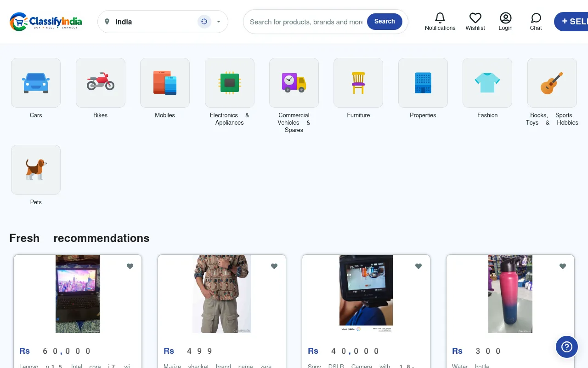Open the Chat bubble icon
This screenshot has width=588, height=368.
point(536,18)
